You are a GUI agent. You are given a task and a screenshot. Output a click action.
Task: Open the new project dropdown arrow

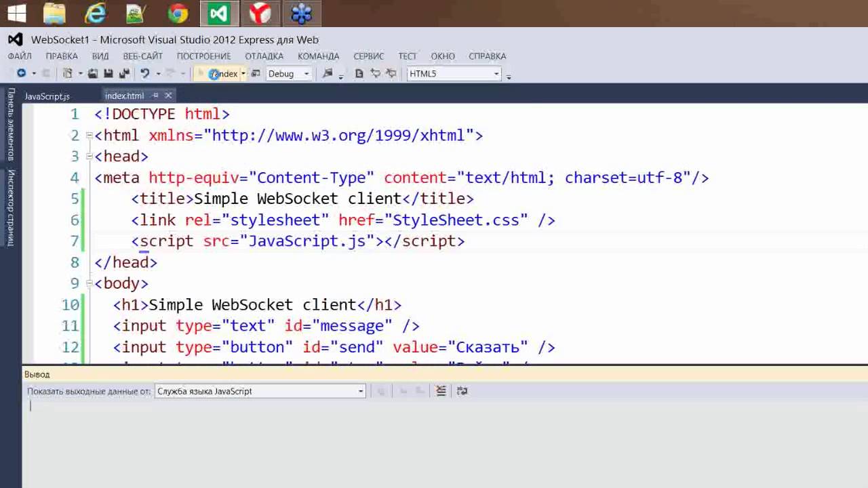coord(80,73)
